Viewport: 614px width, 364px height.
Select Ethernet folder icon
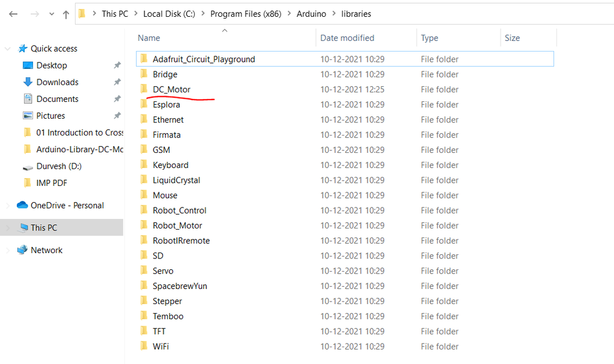[144, 119]
